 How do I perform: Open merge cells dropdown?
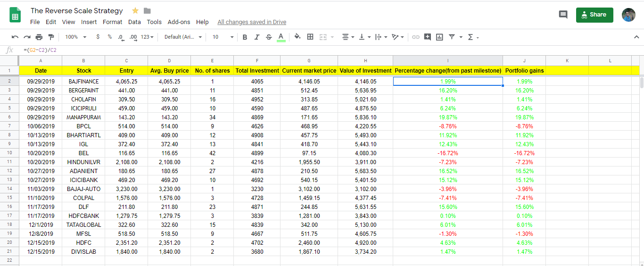tap(326, 37)
